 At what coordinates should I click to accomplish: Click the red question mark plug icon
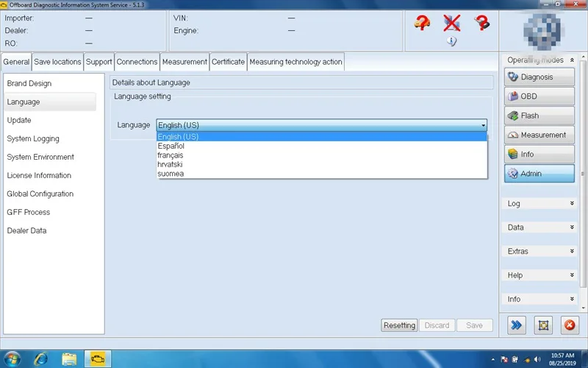[x=482, y=23]
